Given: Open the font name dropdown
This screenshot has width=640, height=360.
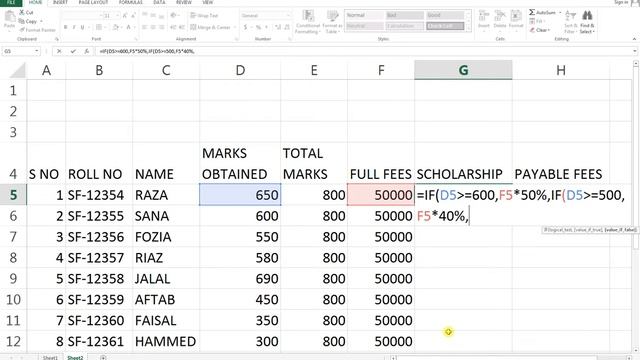Looking at the screenshot, I should [100, 16].
